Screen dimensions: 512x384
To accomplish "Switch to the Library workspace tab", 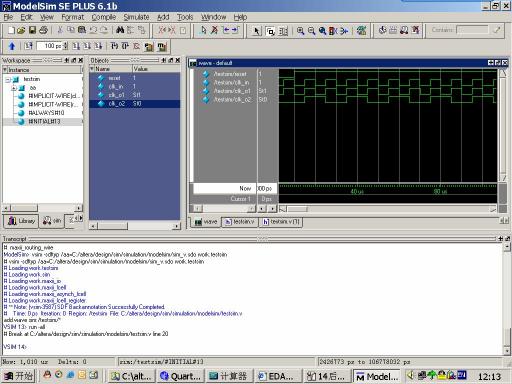I will (21, 221).
